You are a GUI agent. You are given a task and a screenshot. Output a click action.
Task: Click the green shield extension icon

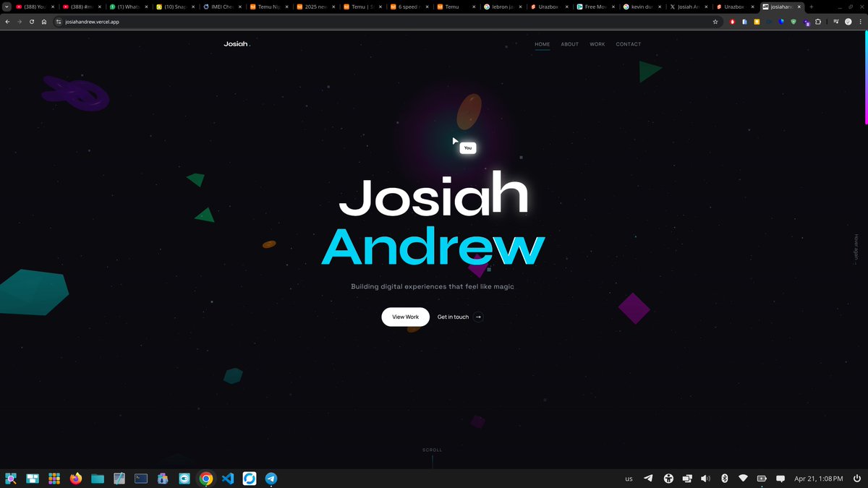coord(793,22)
